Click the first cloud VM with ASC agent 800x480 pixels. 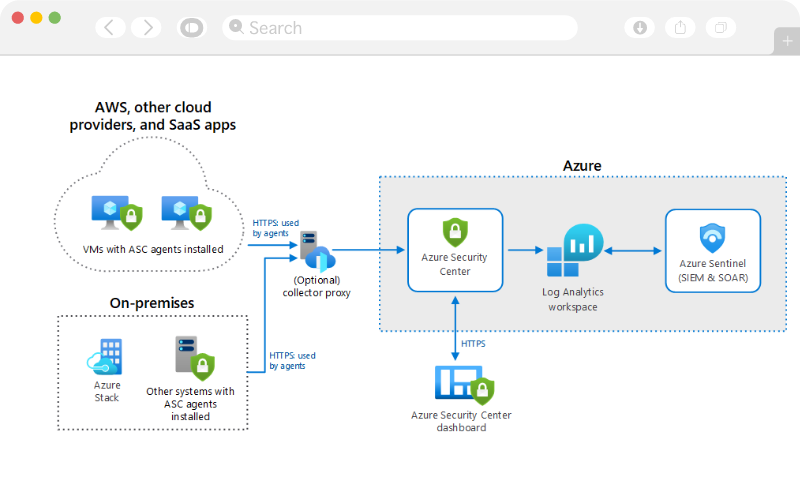point(113,213)
